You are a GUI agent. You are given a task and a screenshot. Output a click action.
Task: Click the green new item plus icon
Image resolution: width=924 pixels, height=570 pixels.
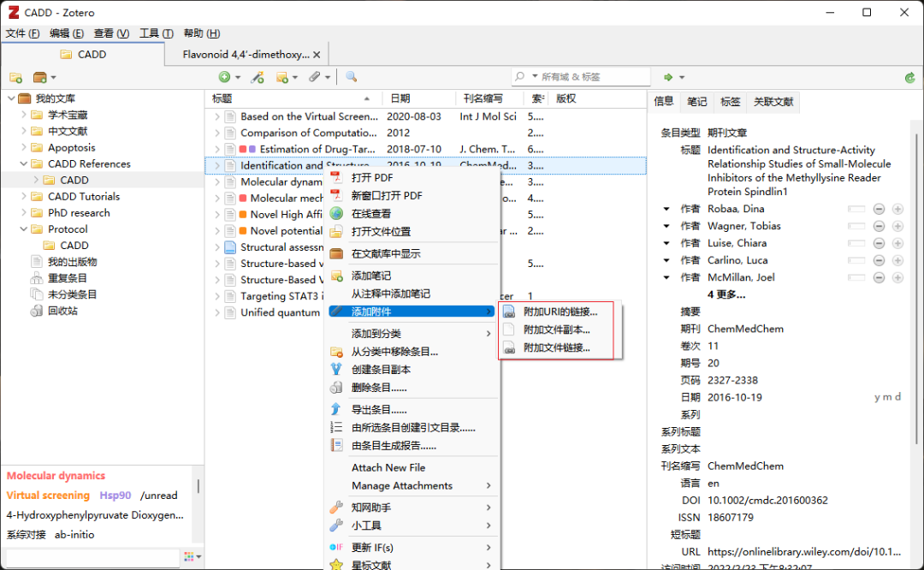tap(224, 77)
